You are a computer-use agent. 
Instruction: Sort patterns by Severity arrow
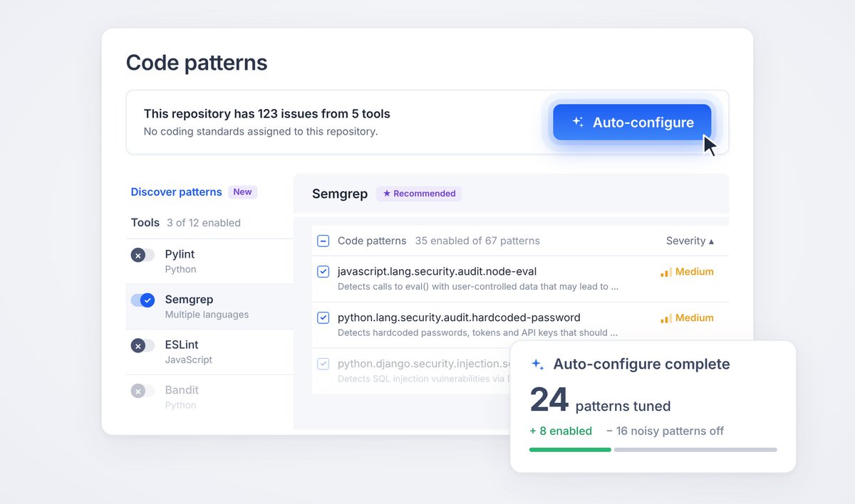pyautogui.click(x=711, y=241)
